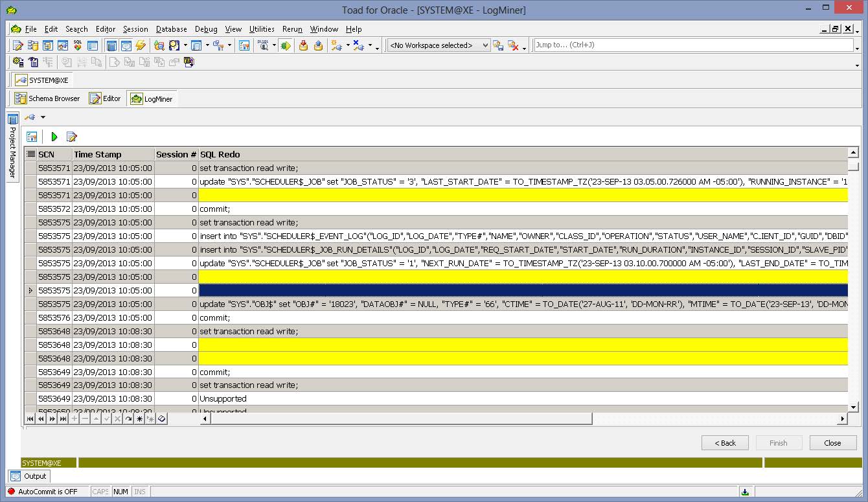
Task: Click the lightning bolt execute icon
Action: click(x=141, y=45)
